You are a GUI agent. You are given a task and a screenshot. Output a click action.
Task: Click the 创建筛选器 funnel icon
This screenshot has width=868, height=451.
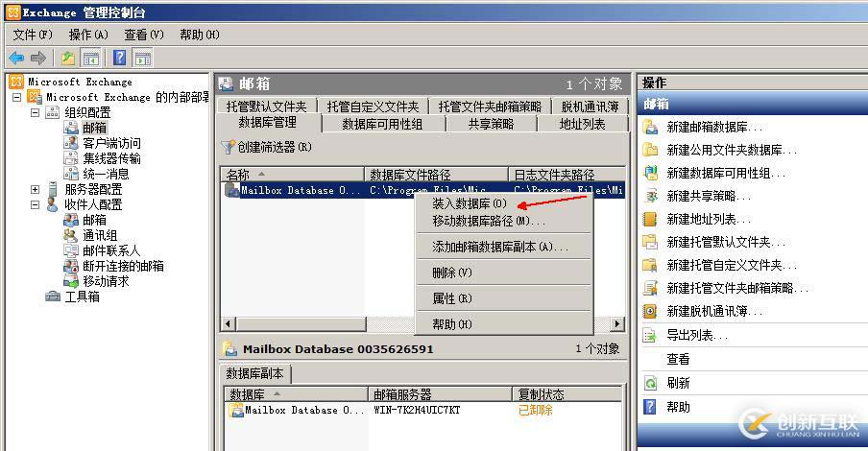[x=229, y=147]
